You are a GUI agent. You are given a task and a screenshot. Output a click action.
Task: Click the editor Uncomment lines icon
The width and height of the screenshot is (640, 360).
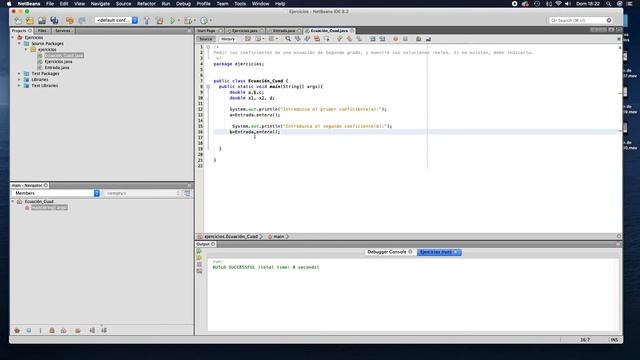pyautogui.click(x=428, y=39)
